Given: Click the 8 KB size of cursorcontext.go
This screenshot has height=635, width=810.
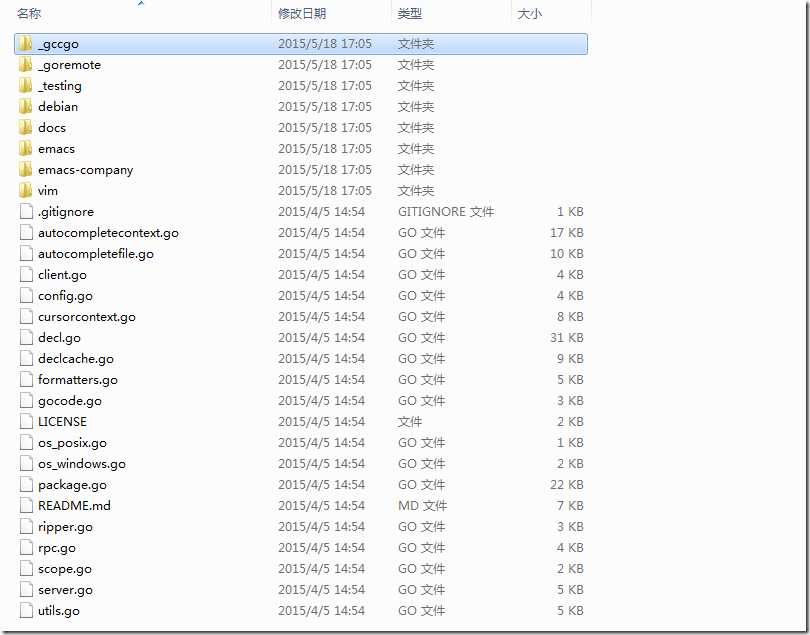Looking at the screenshot, I should click(x=570, y=317).
